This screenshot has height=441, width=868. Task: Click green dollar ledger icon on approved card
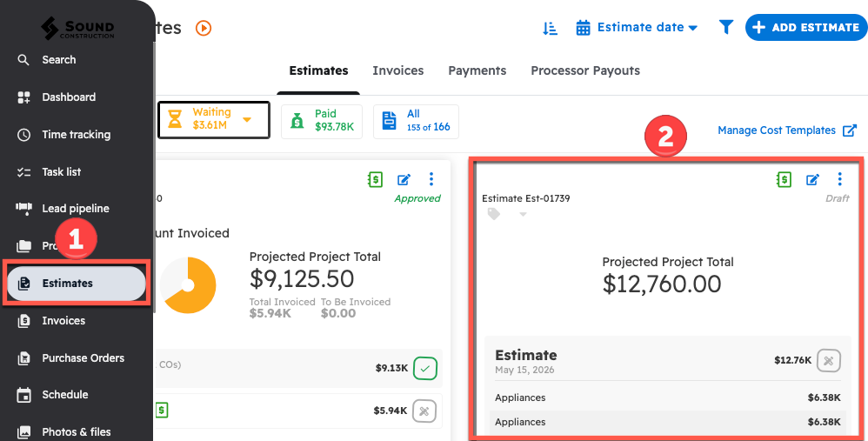point(375,180)
